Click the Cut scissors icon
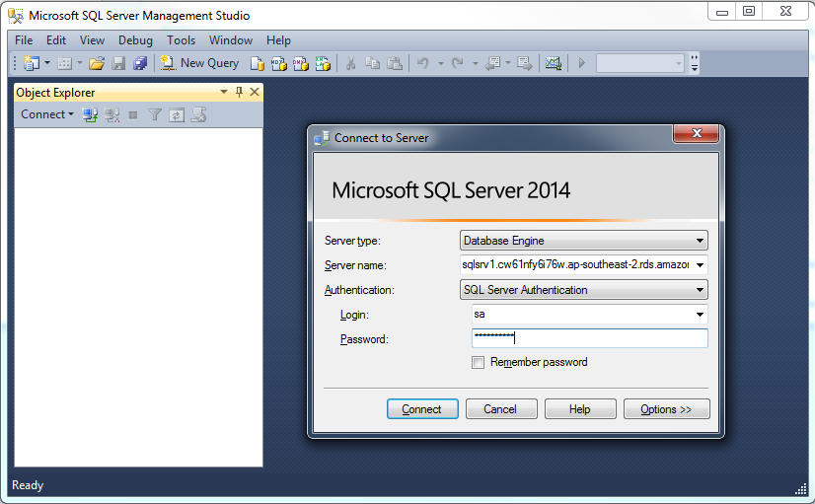 (351, 63)
